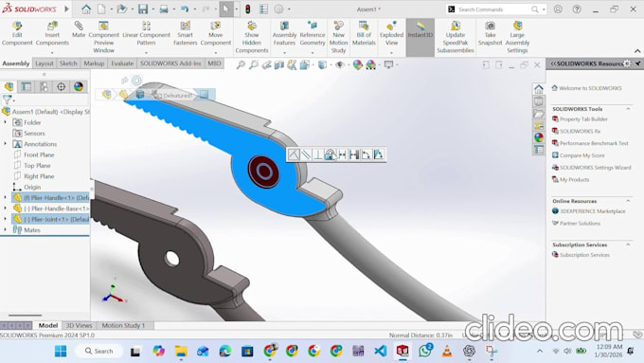Open the PropertyManager tab in left panel
Screen dimensions: 644x363
[27, 86]
